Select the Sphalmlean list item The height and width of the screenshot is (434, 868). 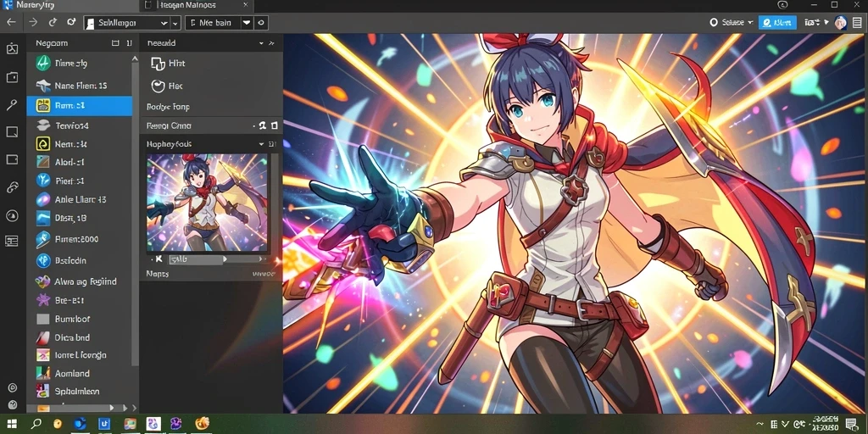[x=79, y=392]
